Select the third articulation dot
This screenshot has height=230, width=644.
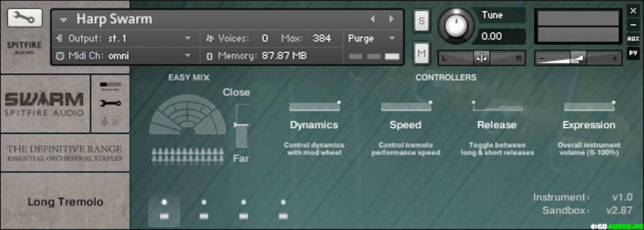pos(243,202)
